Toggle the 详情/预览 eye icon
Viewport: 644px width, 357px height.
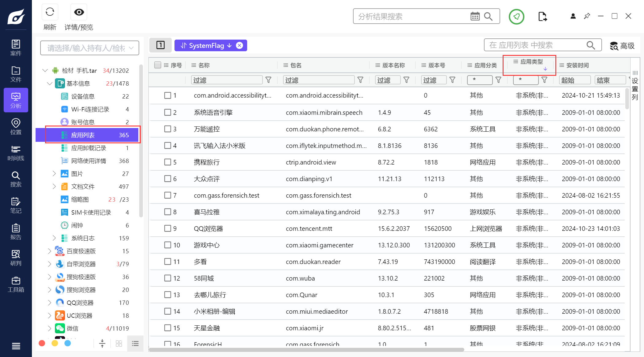pos(79,12)
